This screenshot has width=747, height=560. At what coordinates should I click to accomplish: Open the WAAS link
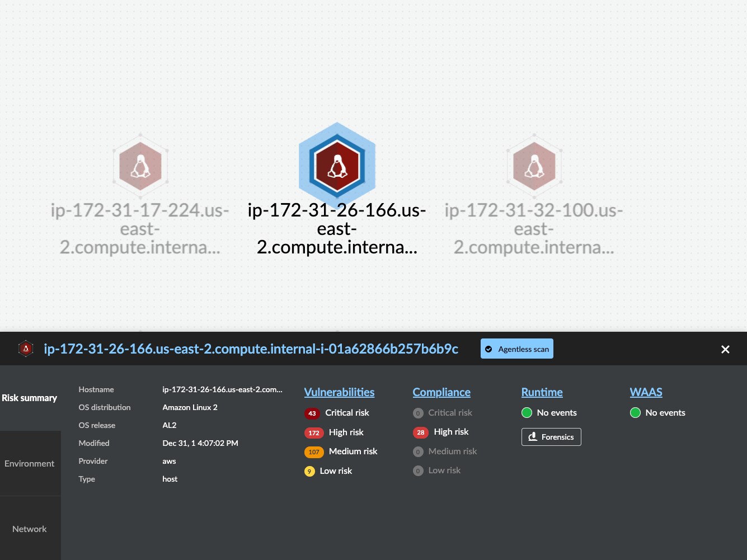click(x=646, y=392)
